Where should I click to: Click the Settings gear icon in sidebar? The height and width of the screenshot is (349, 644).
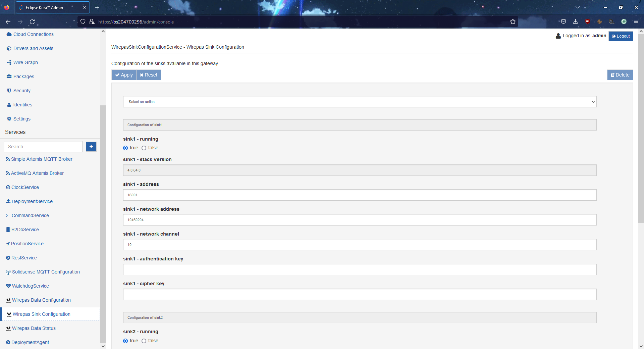(x=9, y=119)
